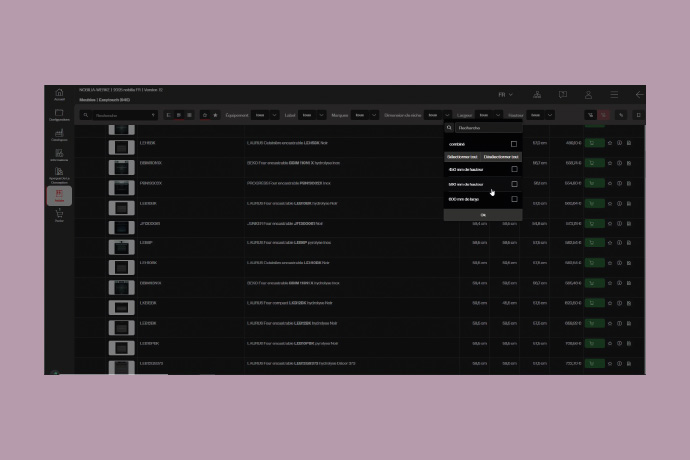
Task: Open the JUNKER Four encastrable thumbnail
Action: coord(121,228)
